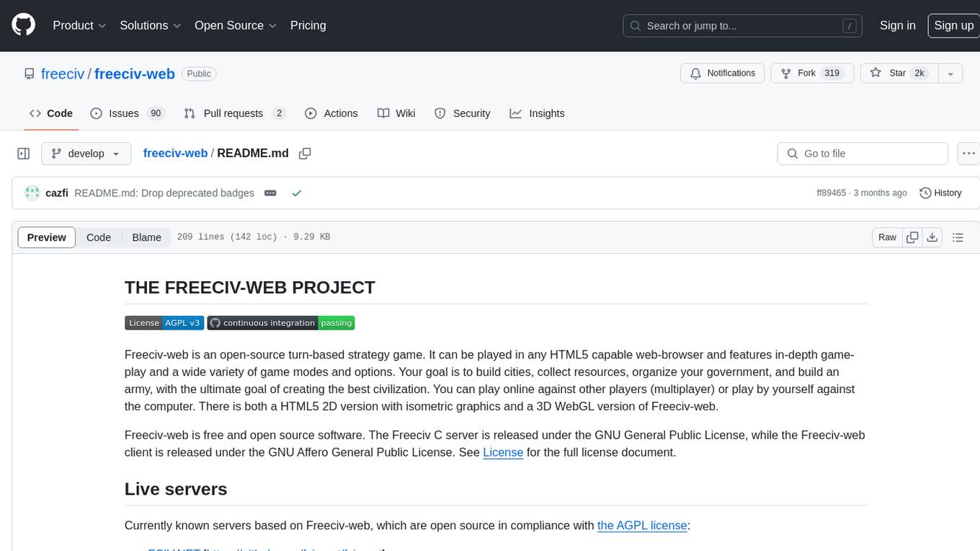
Task: Expand the Solutions menu
Action: click(151, 25)
